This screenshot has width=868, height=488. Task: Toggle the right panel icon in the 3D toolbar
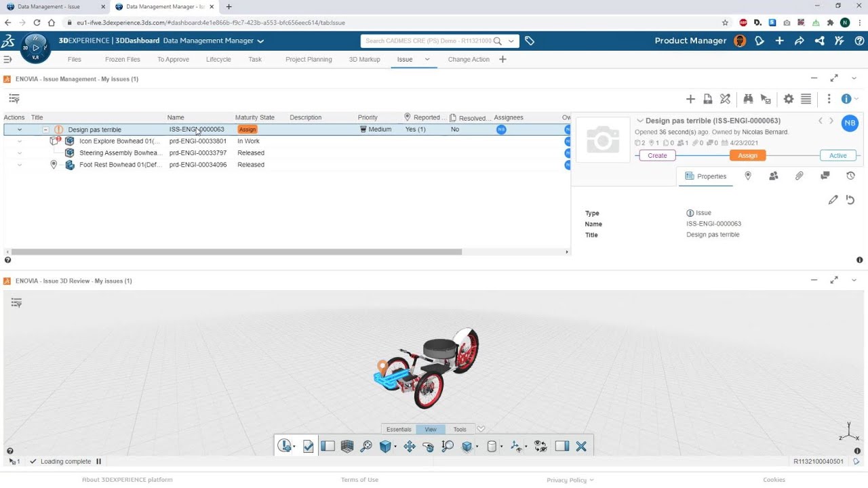(x=561, y=446)
